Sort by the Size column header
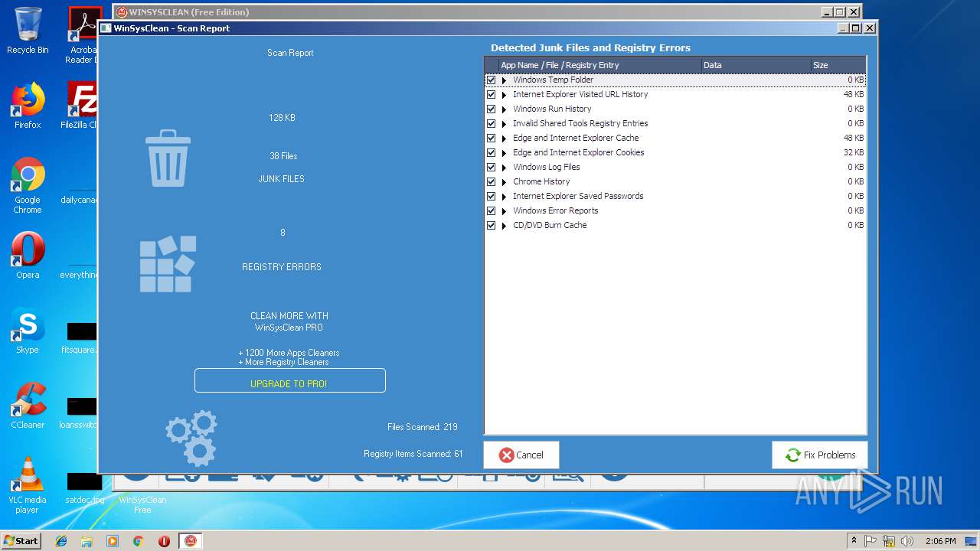This screenshot has height=551, width=980. point(838,65)
